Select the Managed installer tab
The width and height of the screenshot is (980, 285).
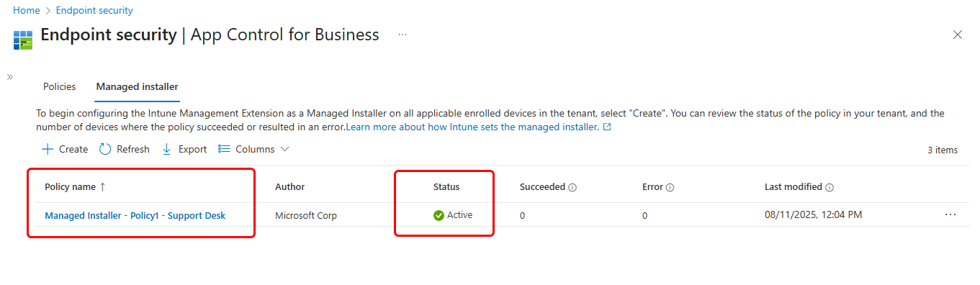coord(137,86)
